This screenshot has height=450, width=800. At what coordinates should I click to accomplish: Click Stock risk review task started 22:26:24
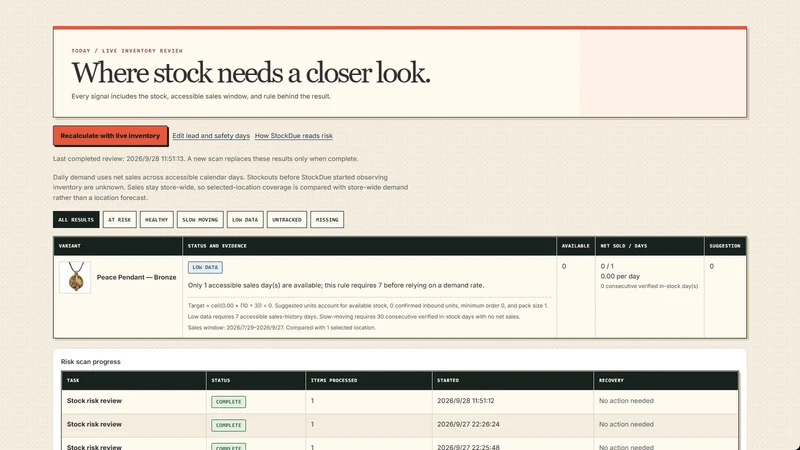(x=94, y=424)
